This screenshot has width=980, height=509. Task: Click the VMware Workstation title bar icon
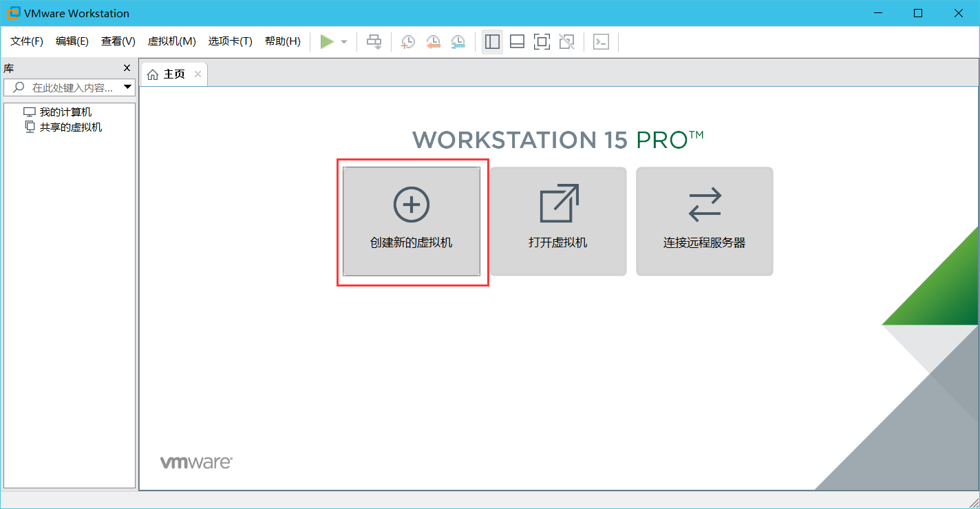pyautogui.click(x=12, y=13)
